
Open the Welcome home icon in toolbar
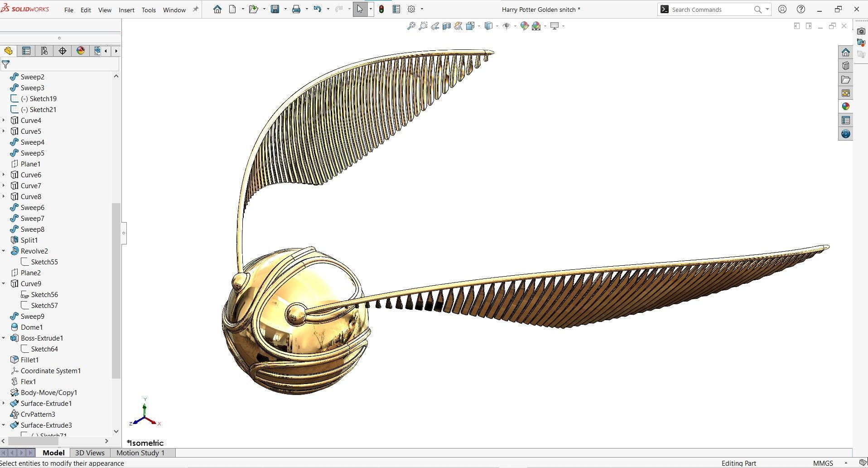217,9
